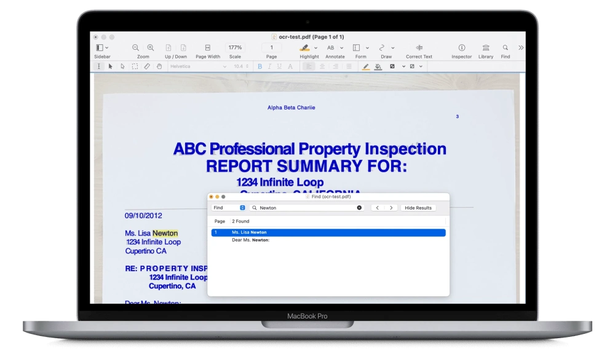Click the text color A button

click(x=290, y=66)
